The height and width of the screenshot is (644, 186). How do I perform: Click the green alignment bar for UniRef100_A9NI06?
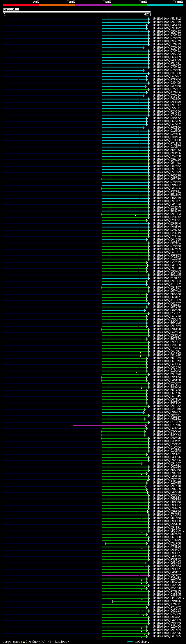(130, 601)
